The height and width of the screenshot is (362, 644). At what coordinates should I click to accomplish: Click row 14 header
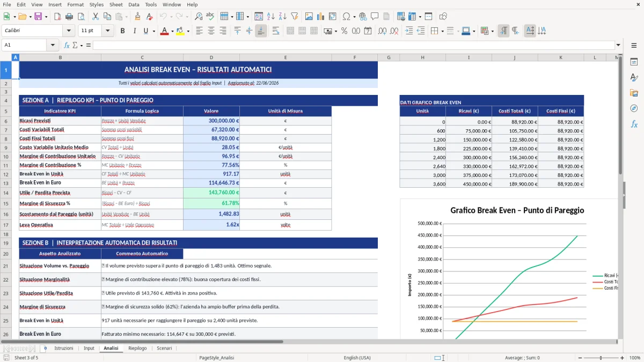coord(6,193)
